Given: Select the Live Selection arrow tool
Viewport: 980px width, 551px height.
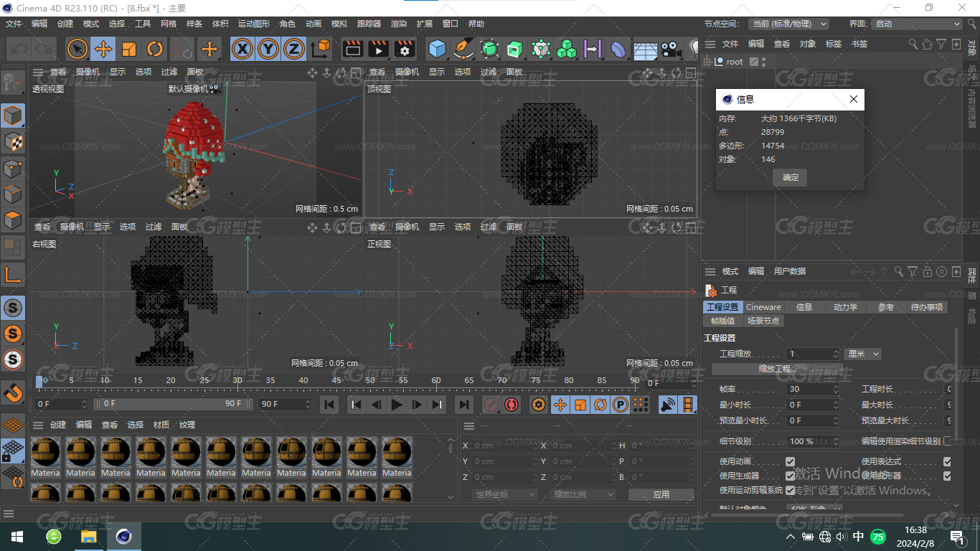Looking at the screenshot, I should [x=77, y=49].
